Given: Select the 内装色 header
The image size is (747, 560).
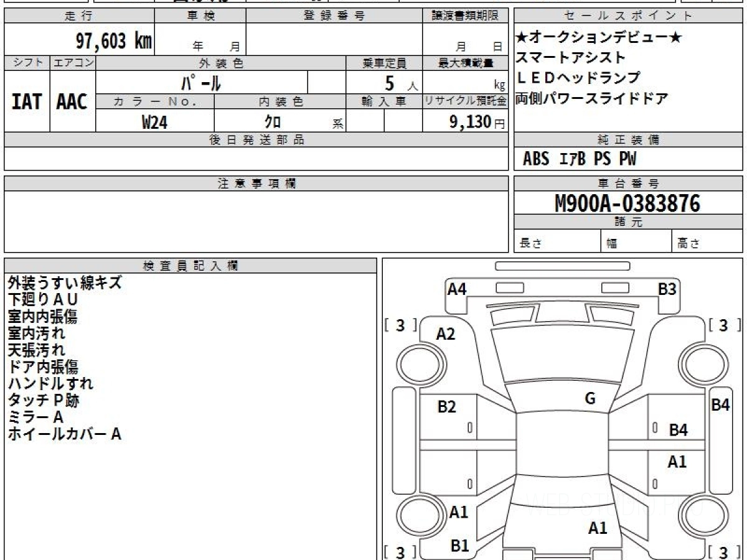Looking at the screenshot, I should [x=280, y=101].
